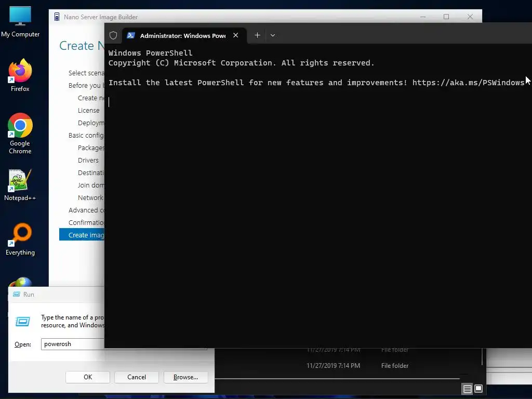
Task: Open a new tab with the plus button
Action: (258, 35)
